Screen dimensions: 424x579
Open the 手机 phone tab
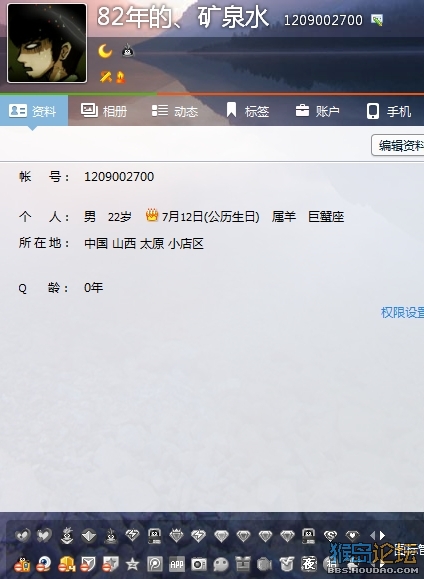click(x=389, y=111)
